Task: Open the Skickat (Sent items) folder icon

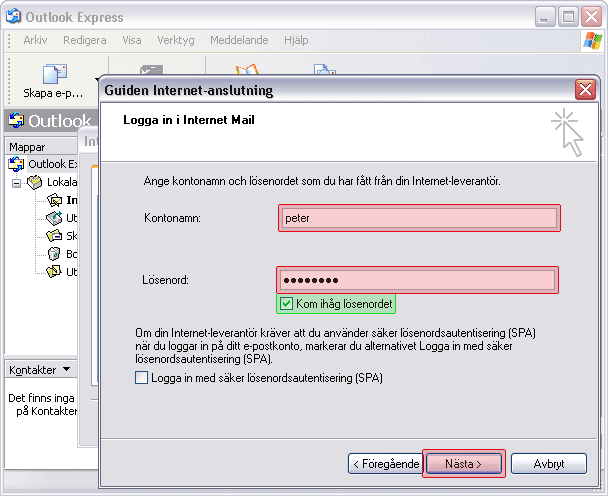Action: 54,236
